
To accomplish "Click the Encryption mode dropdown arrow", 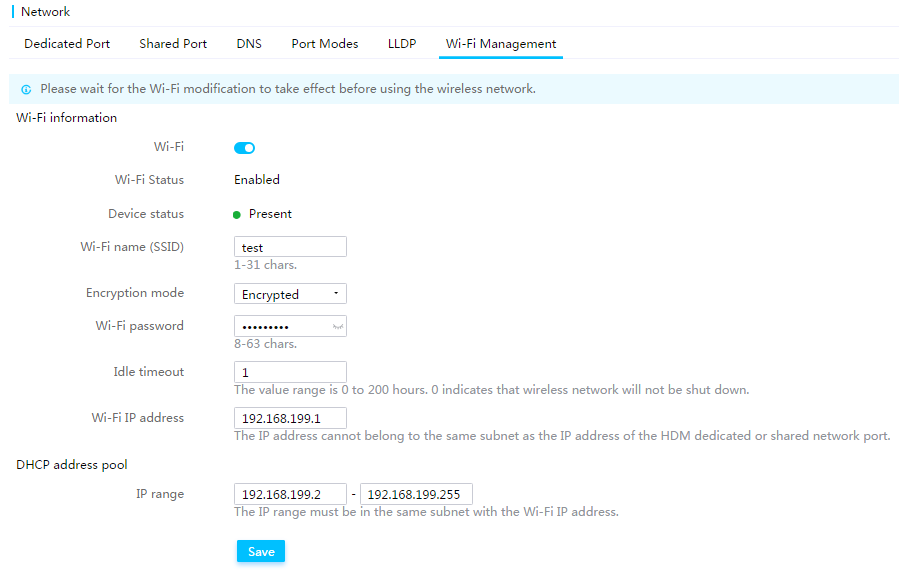I will [x=336, y=293].
